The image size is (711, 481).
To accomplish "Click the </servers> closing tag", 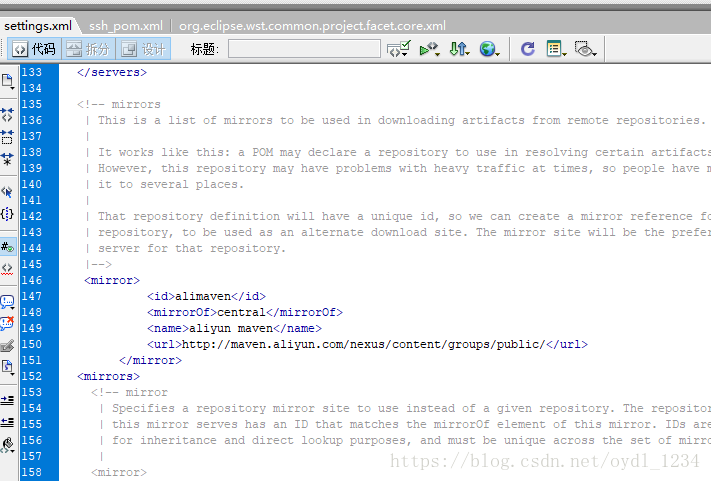I will click(112, 72).
